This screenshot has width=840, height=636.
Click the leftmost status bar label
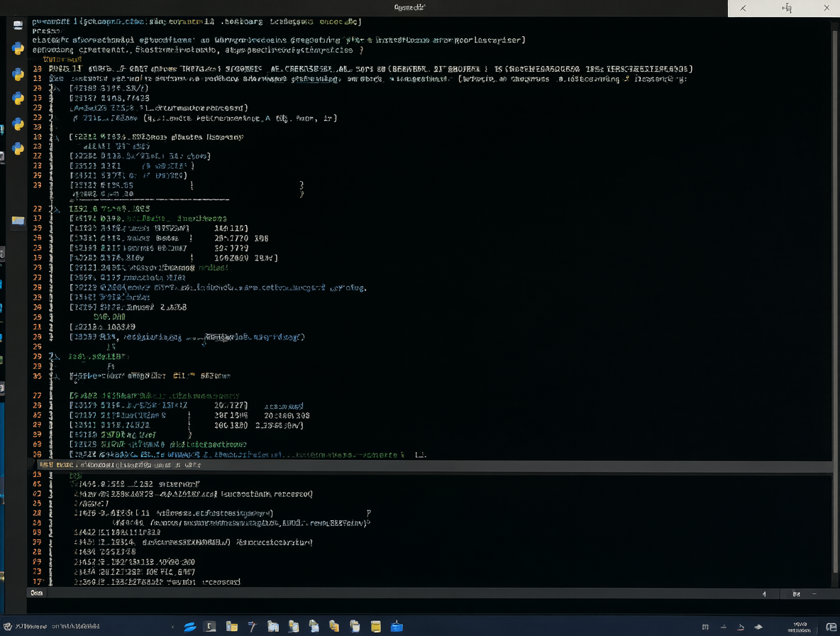click(36, 593)
